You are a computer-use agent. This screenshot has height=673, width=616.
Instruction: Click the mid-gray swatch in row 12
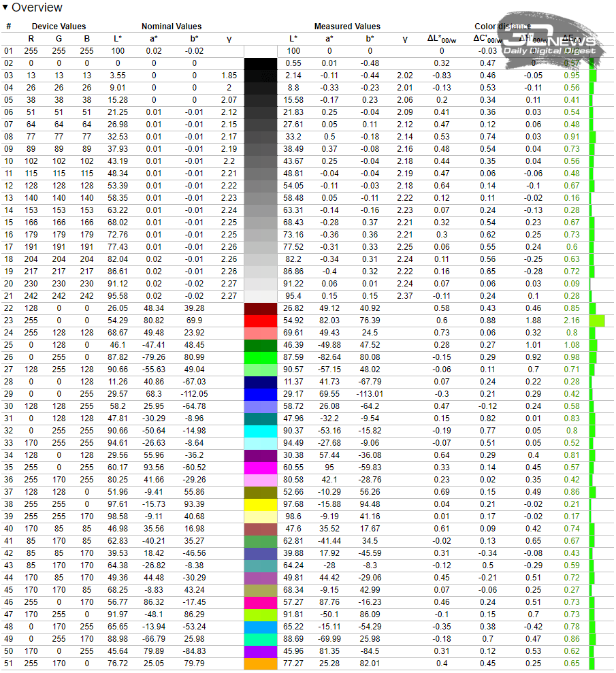tap(261, 185)
